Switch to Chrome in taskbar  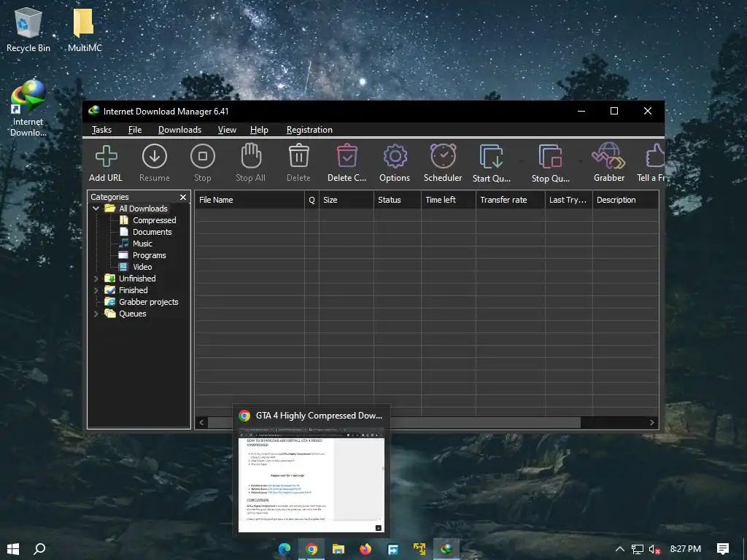311,549
